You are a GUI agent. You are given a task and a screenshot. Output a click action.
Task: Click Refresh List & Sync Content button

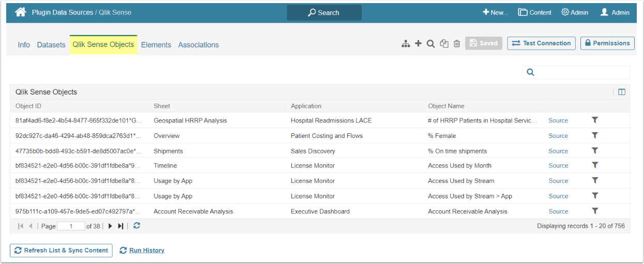pos(61,250)
